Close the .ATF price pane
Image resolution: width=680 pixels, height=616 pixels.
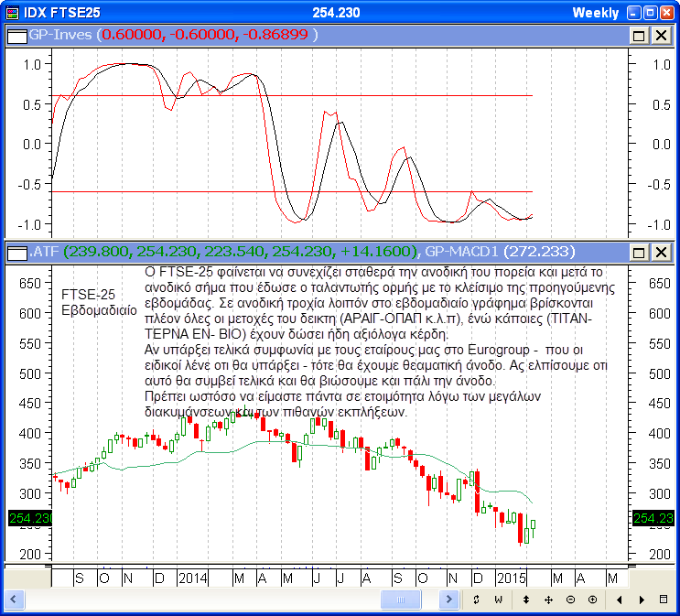661,252
